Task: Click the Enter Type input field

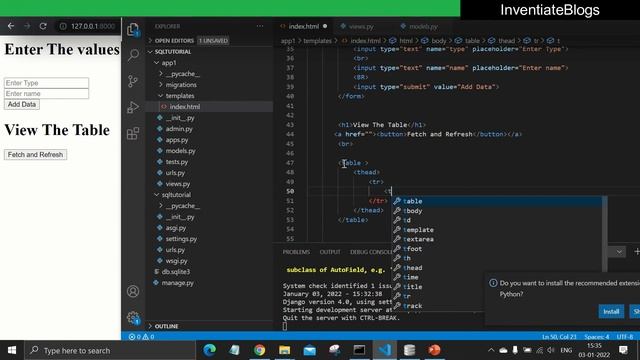Action: (46, 83)
